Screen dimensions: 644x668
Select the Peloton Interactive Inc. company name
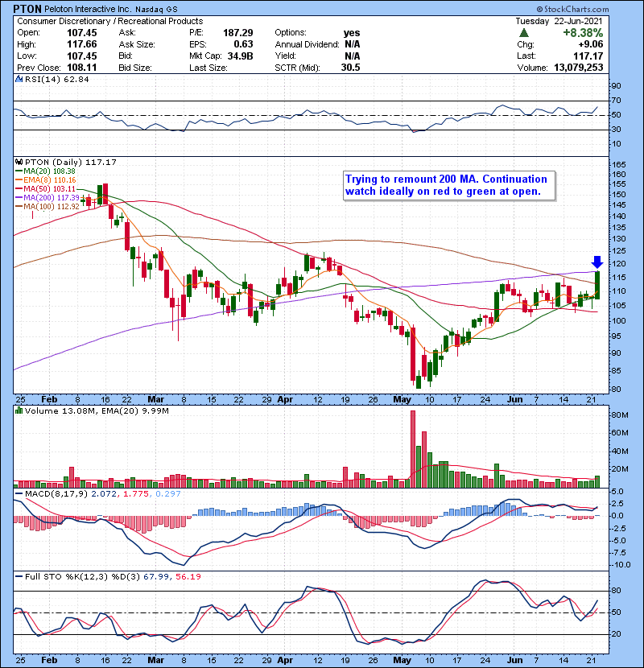point(89,9)
